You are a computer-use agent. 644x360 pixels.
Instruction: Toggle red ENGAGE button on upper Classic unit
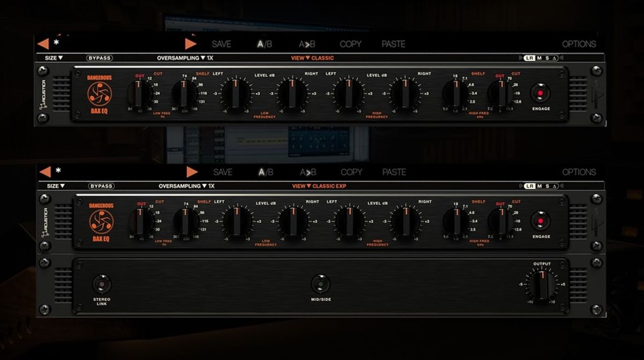540,93
